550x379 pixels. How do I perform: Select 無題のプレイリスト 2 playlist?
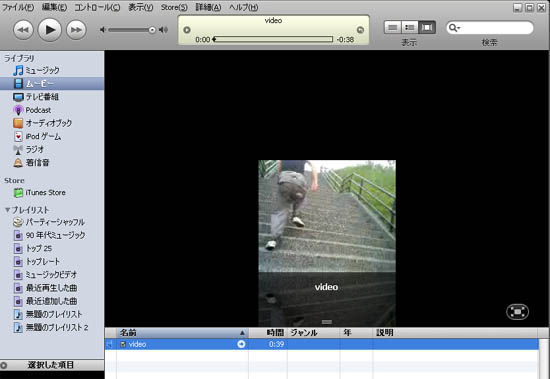point(52,327)
